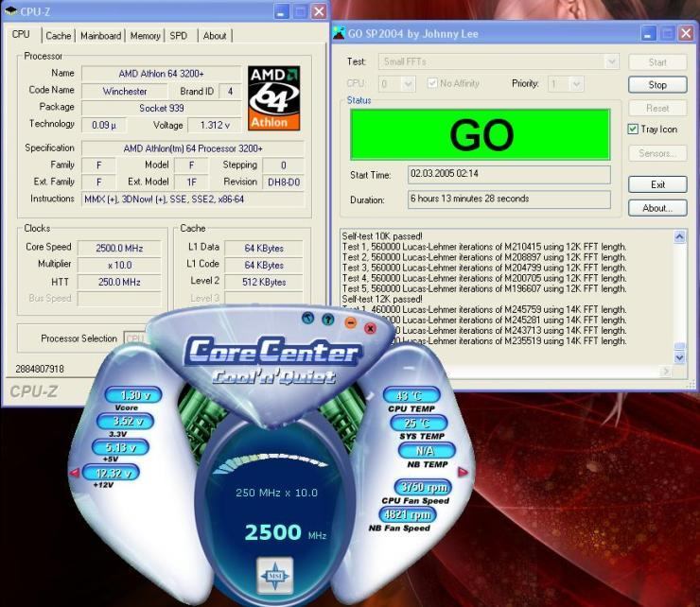
Task: Open the Sensors... button in SP2004
Action: (x=657, y=153)
